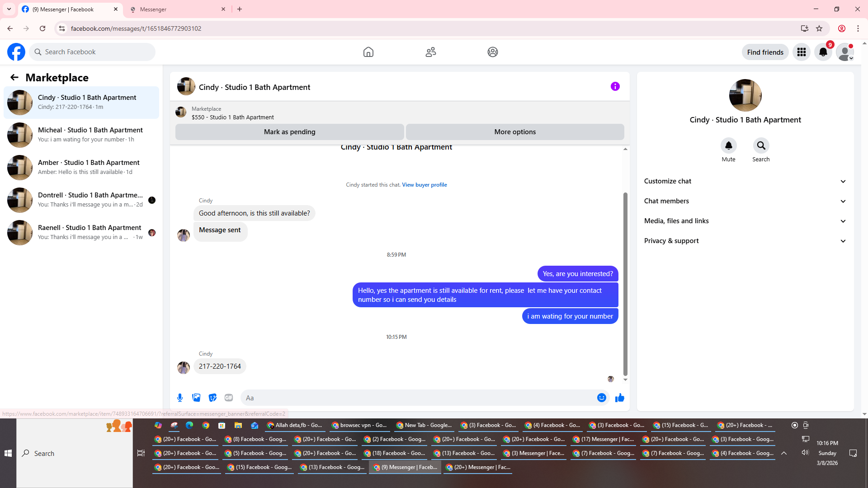Viewport: 868px width, 488px height.
Task: Open View buyer profile link
Action: point(424,185)
